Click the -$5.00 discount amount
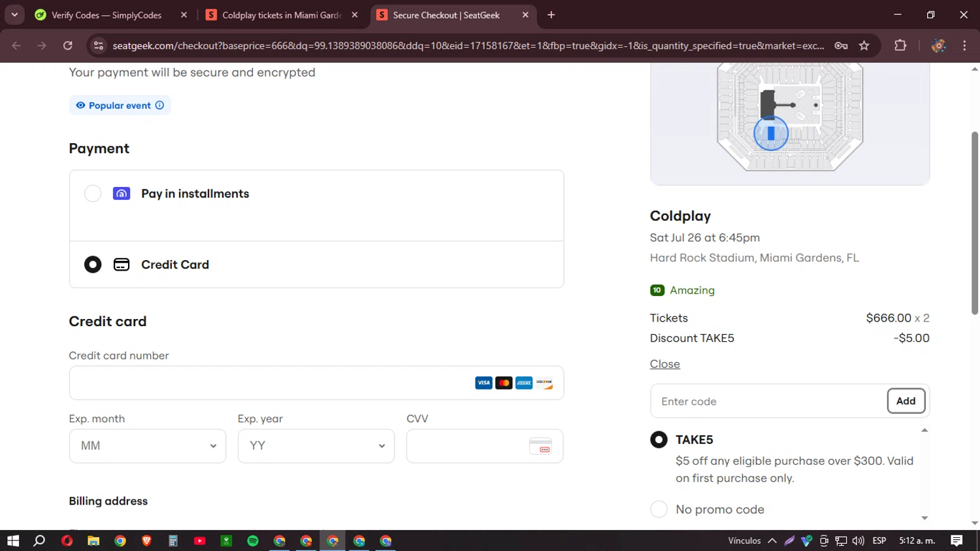The height and width of the screenshot is (551, 980). 911,338
